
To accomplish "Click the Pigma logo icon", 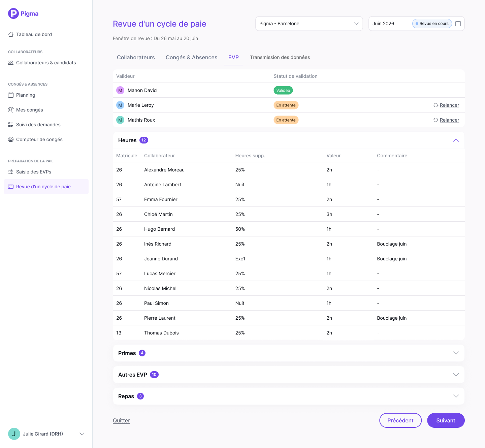I will 13,13.
